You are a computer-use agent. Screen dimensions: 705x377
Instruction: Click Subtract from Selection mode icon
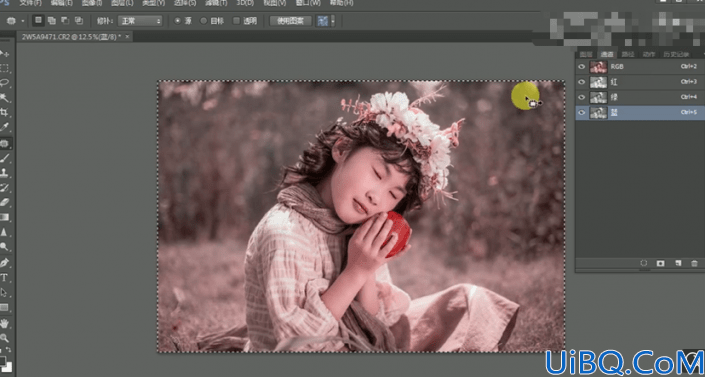(65, 21)
